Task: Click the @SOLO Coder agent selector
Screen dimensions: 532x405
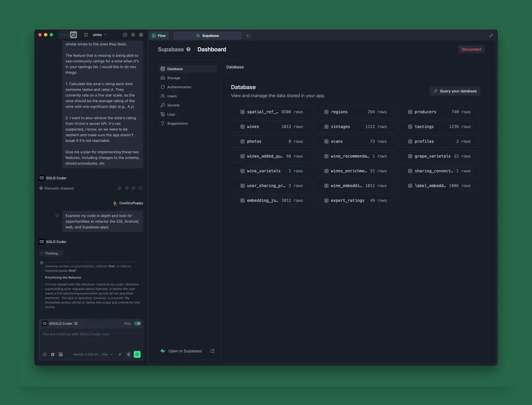Action: [x=60, y=323]
